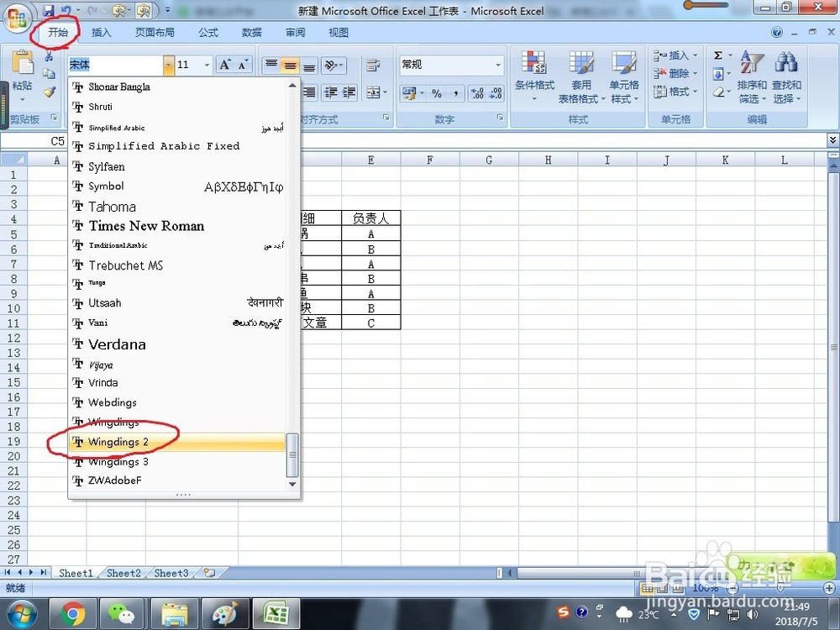Select Verdana font in list
840x630 pixels.
(177, 344)
